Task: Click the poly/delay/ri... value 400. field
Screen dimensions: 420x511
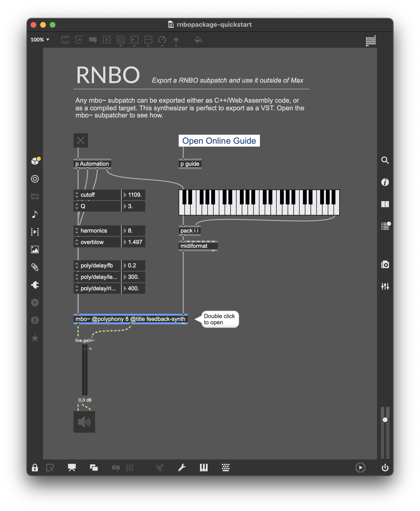Action: pyautogui.click(x=133, y=288)
